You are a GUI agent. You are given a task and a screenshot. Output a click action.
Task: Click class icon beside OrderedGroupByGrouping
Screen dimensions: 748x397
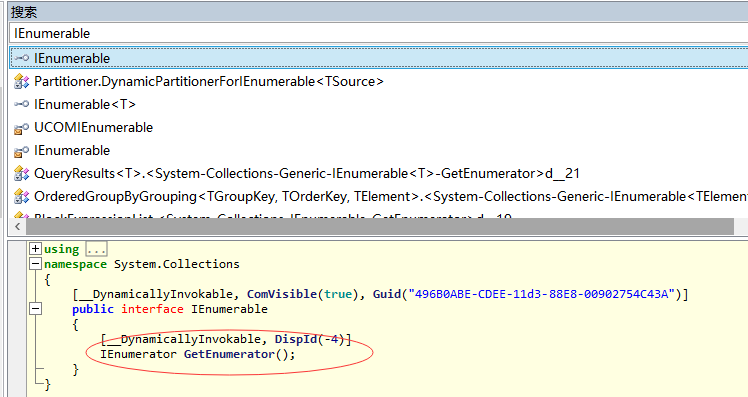click(x=21, y=197)
